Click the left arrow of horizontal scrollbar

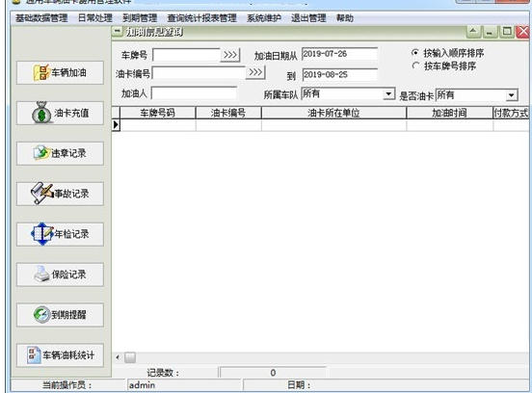pos(118,357)
